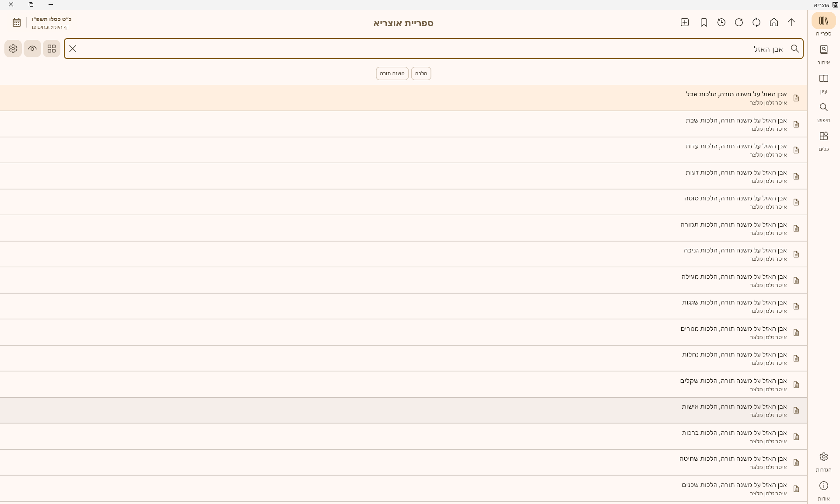Clear the search field with X
The height and width of the screenshot is (504, 840).
click(x=73, y=49)
